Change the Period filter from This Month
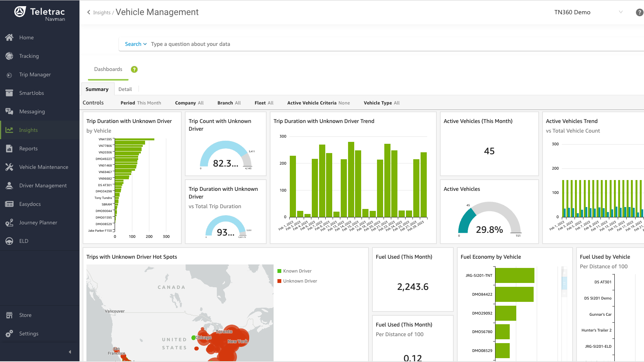 (x=141, y=103)
